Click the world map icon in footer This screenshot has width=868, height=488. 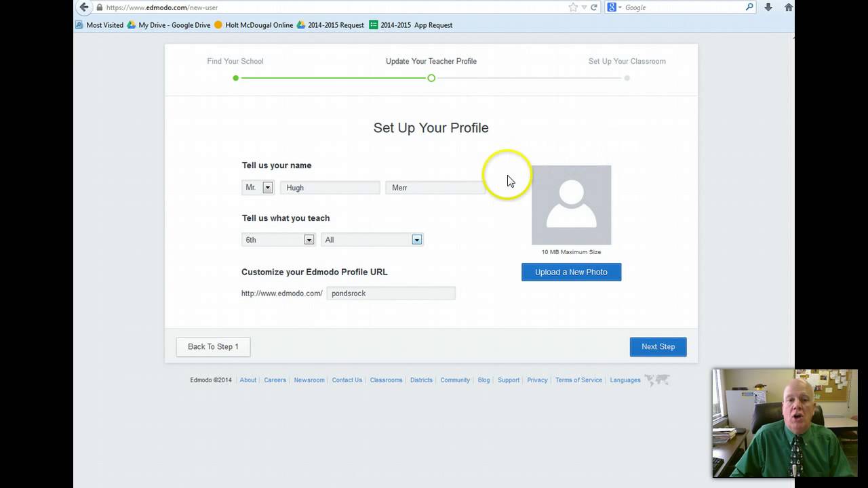[657, 380]
